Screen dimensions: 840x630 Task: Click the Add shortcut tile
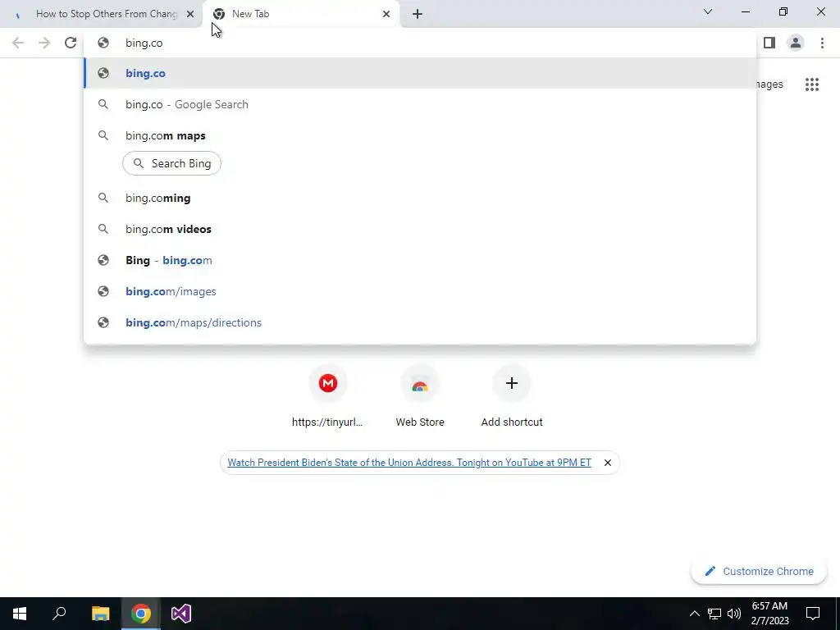512,397
